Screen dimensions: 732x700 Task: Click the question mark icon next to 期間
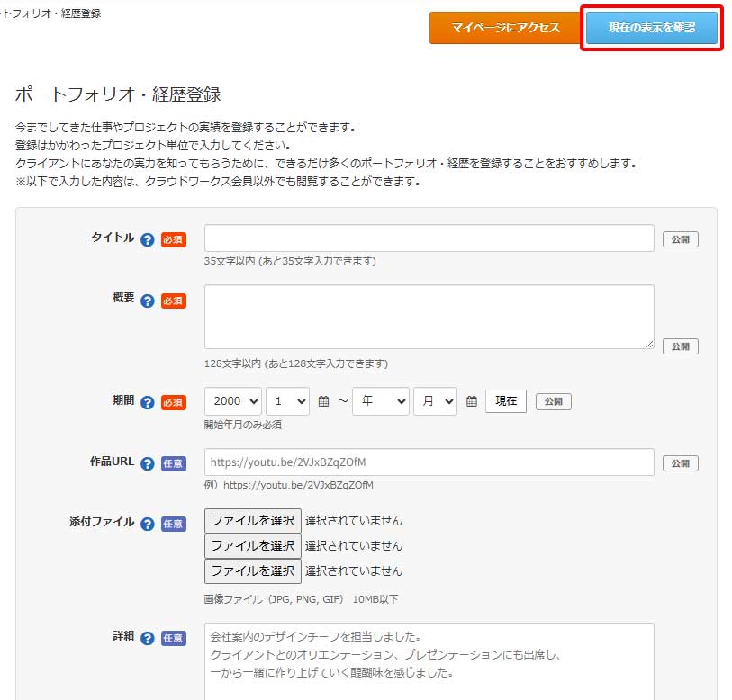click(148, 402)
